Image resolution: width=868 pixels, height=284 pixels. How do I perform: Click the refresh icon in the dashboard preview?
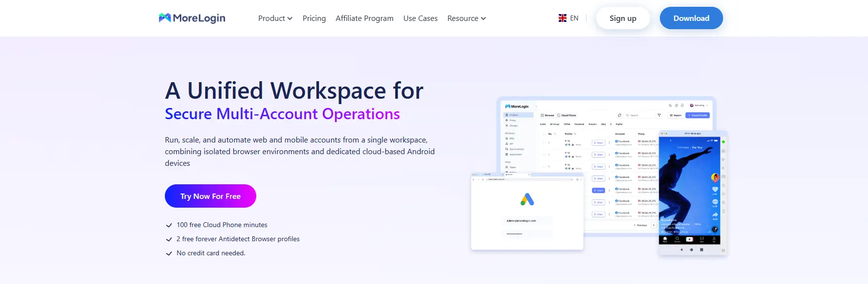tap(620, 115)
